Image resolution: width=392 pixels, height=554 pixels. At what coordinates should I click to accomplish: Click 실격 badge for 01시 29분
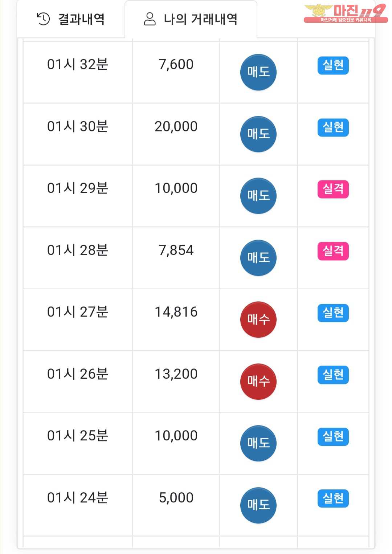point(333,189)
